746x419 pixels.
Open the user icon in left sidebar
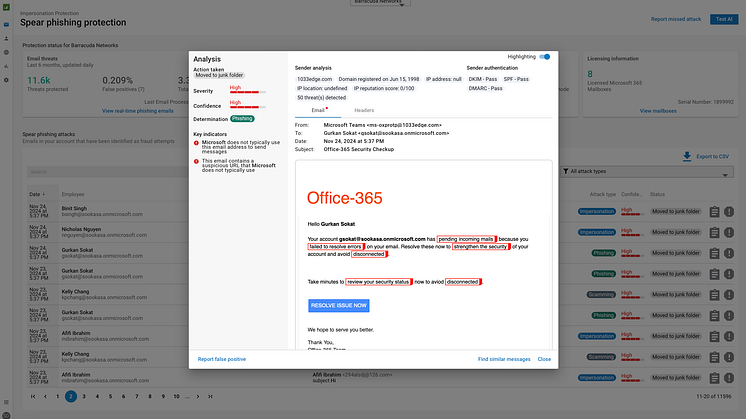tap(6, 39)
